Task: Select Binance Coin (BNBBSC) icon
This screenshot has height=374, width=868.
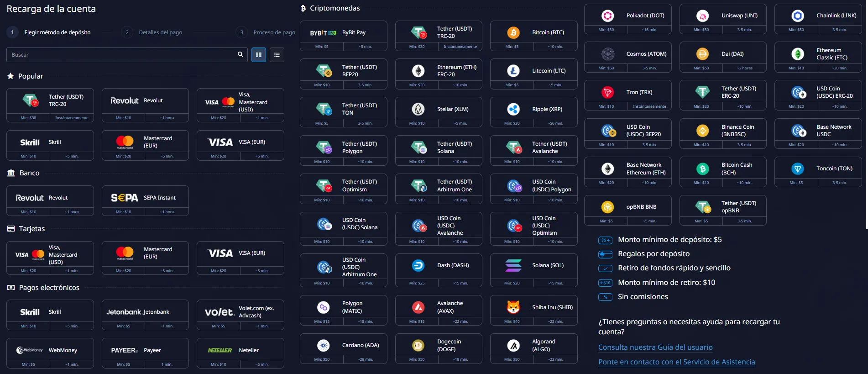Action: 702,131
